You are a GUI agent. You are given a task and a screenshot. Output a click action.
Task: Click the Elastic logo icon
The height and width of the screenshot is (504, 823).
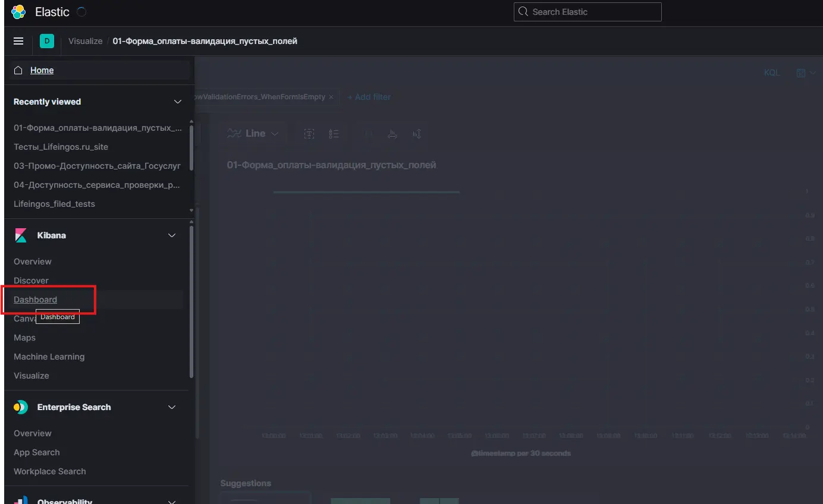point(18,12)
